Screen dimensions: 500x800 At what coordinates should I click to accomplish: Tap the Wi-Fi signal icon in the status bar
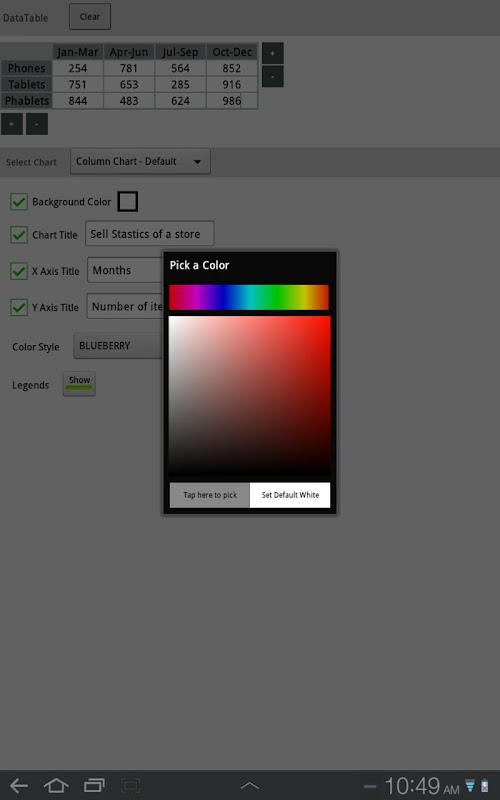pyautogui.click(x=470, y=786)
